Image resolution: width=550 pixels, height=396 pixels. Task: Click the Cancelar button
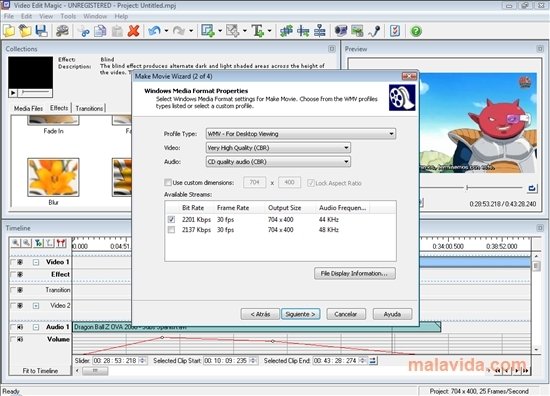coord(346,314)
